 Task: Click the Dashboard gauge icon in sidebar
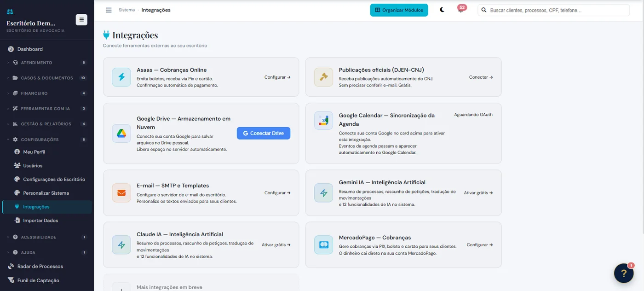click(x=11, y=49)
